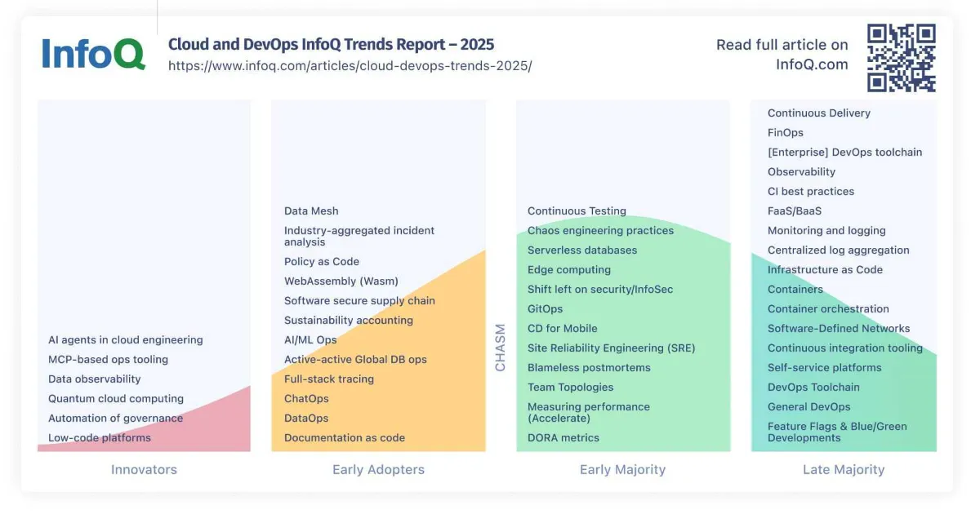Click 'Industry-aggregated incident analysis' entry
980x514 pixels.
[x=359, y=237]
